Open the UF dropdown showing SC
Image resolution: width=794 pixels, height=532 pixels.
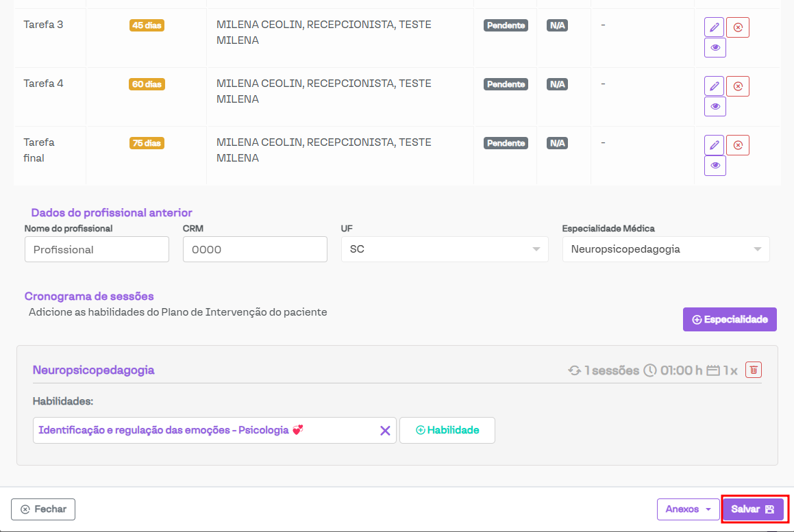click(x=445, y=250)
